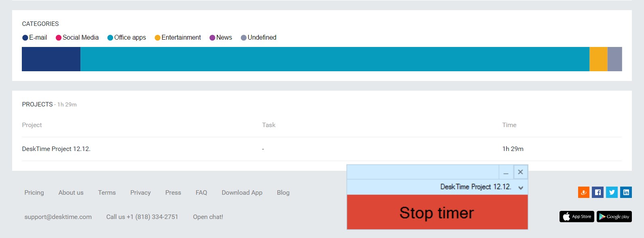The height and width of the screenshot is (238, 644).
Task: Click the 1h 29m time cell in project row
Action: (513, 149)
